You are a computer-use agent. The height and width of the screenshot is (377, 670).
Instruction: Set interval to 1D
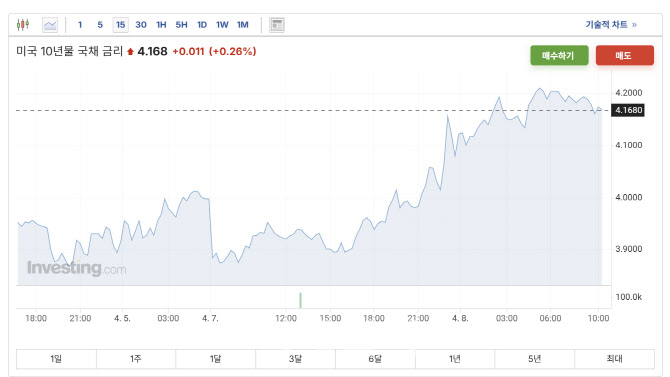(202, 25)
